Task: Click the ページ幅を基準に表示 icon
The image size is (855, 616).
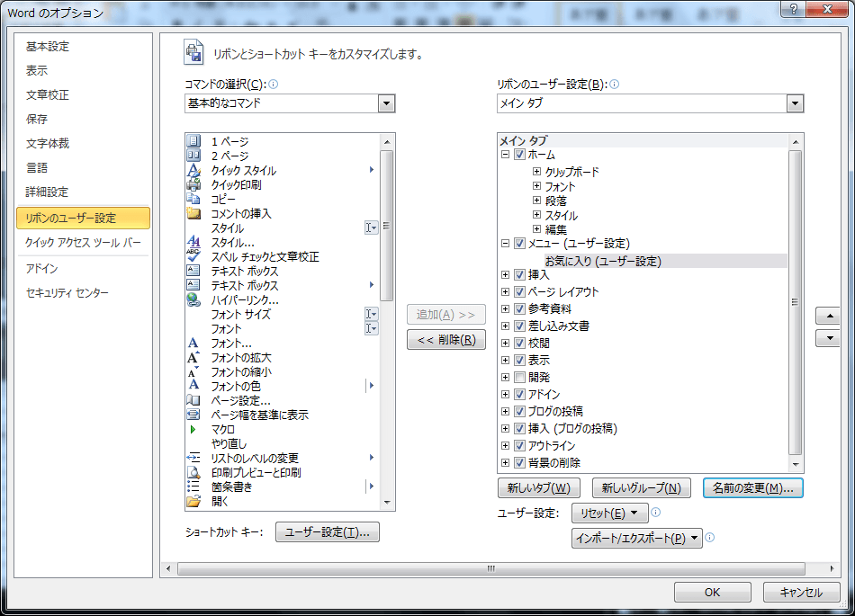Action: pyautogui.click(x=193, y=415)
